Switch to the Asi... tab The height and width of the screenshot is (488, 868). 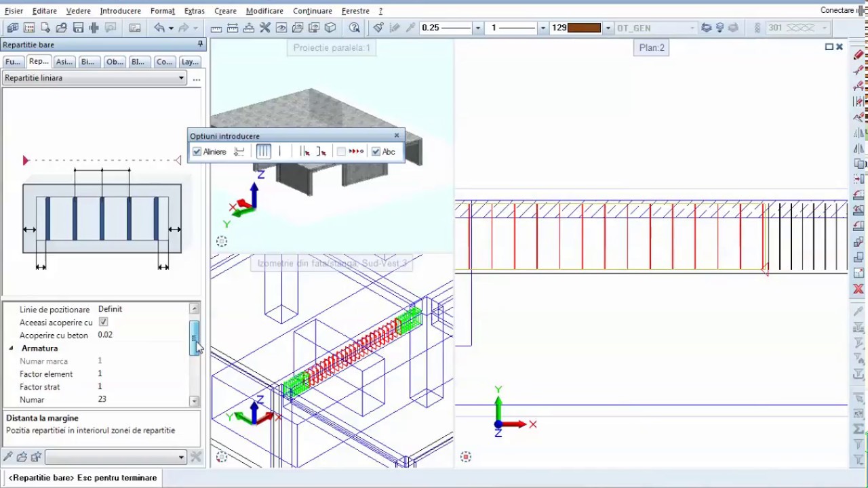tap(64, 62)
